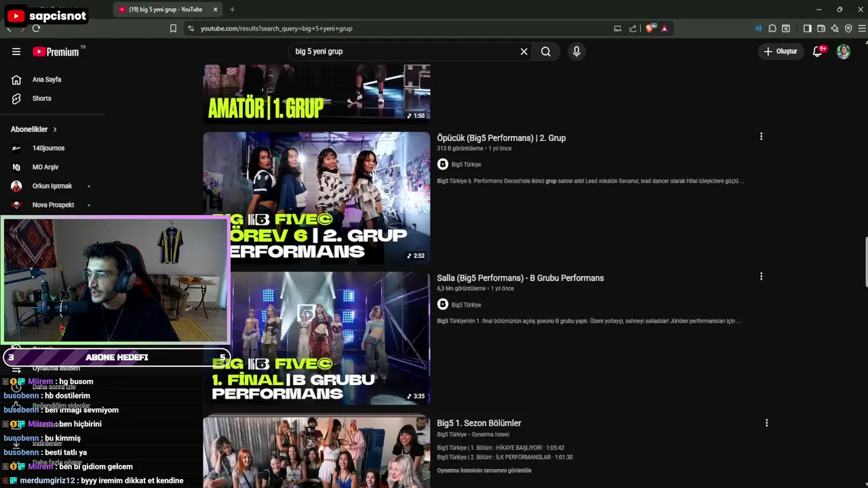Open the Brave wallet icon

pyautogui.click(x=821, y=28)
